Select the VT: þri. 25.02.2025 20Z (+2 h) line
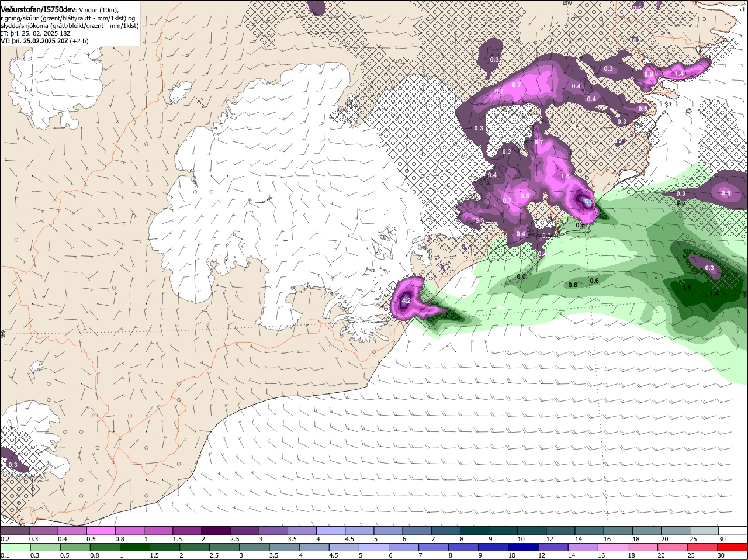The width and height of the screenshot is (748, 560). tap(45, 41)
